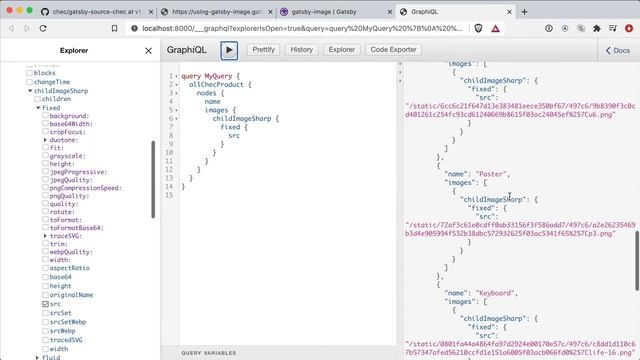Fold line 5 images block

click(x=176, y=110)
